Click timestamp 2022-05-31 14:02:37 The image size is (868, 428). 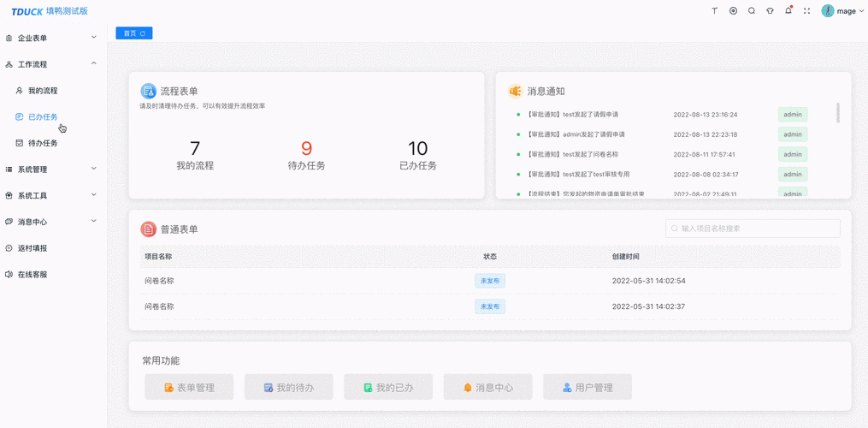[x=649, y=306]
